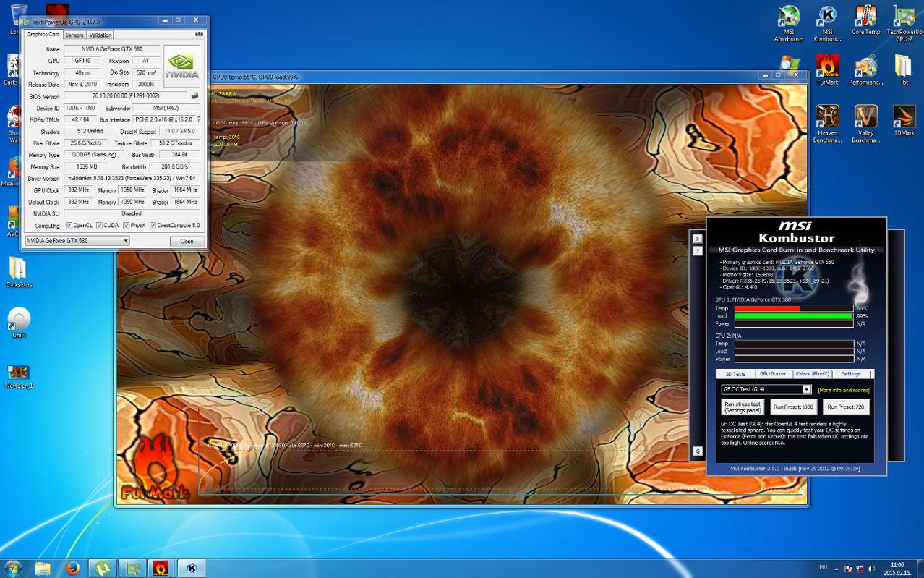This screenshot has height=578, width=924.
Task: Open the GF OC Test (GL4) dropdown
Action: pos(766,389)
